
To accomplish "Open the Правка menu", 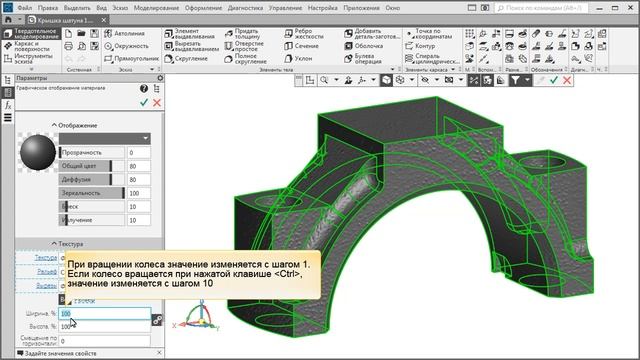I will 48,8.
